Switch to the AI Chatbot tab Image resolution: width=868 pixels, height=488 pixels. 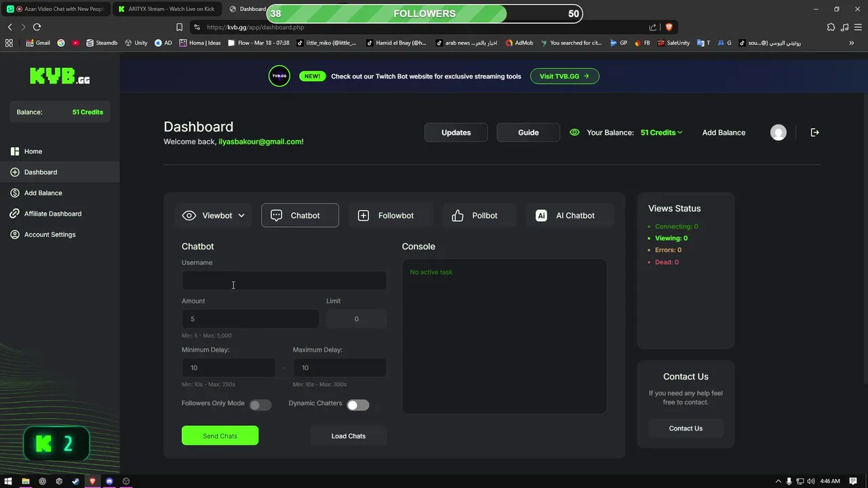point(570,216)
